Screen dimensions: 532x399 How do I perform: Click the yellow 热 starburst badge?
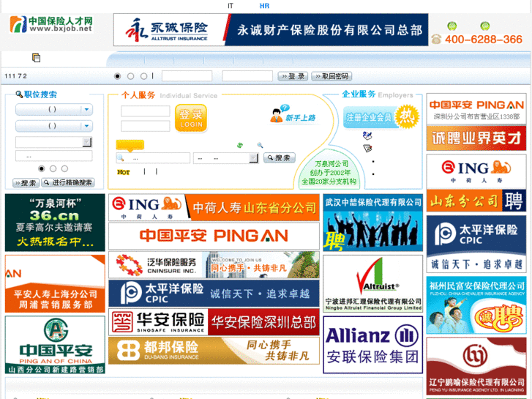pos(406,117)
